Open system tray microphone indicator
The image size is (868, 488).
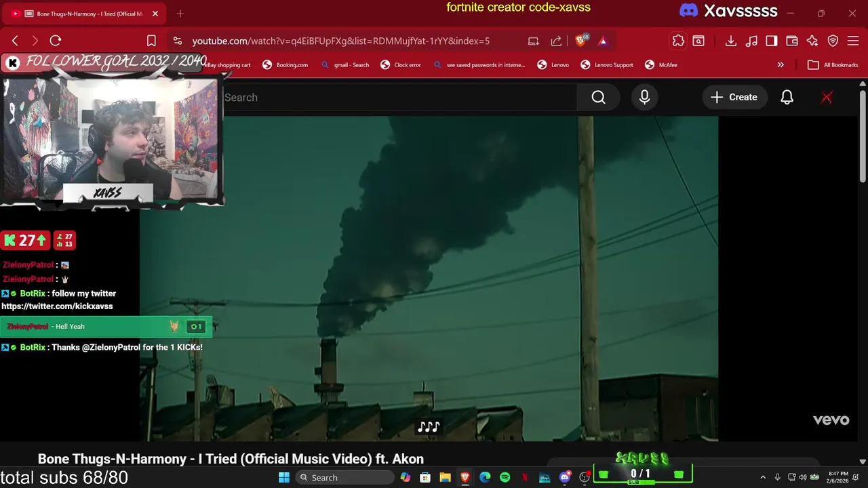777,477
